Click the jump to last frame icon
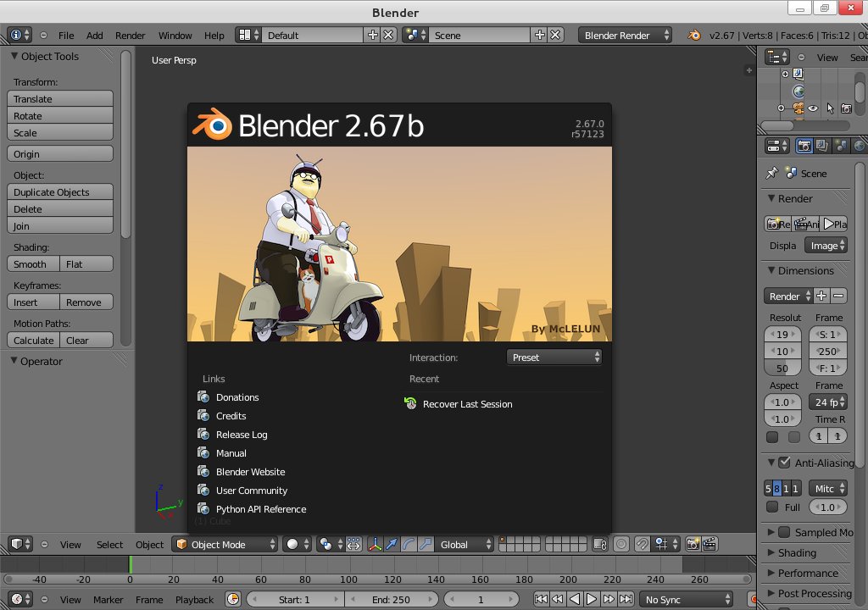The width and height of the screenshot is (868, 610). (x=626, y=600)
